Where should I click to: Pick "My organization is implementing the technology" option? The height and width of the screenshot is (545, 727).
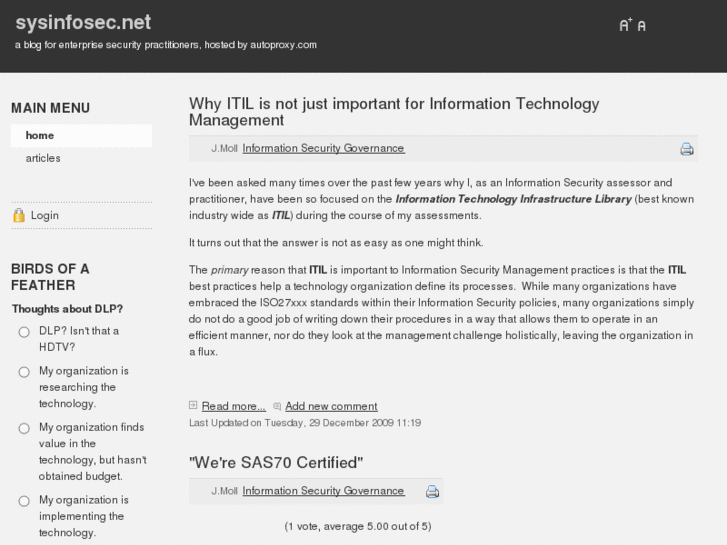pyautogui.click(x=24, y=501)
